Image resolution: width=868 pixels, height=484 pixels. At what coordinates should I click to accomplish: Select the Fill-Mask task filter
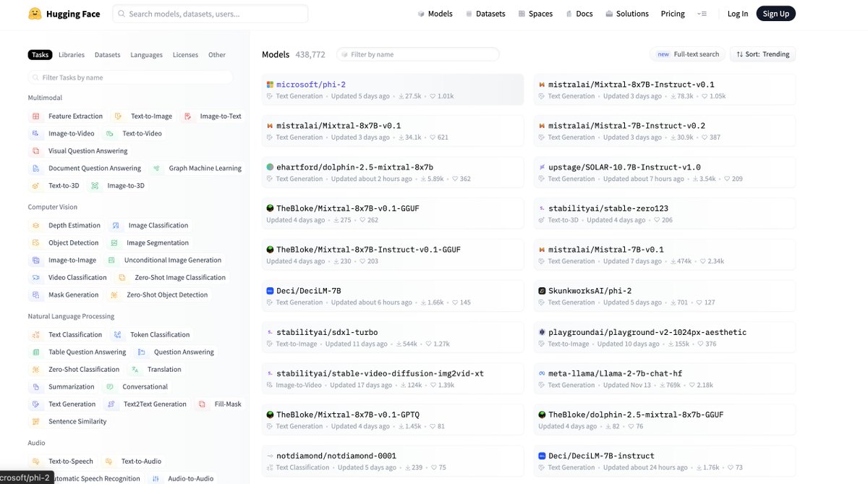pyautogui.click(x=220, y=404)
